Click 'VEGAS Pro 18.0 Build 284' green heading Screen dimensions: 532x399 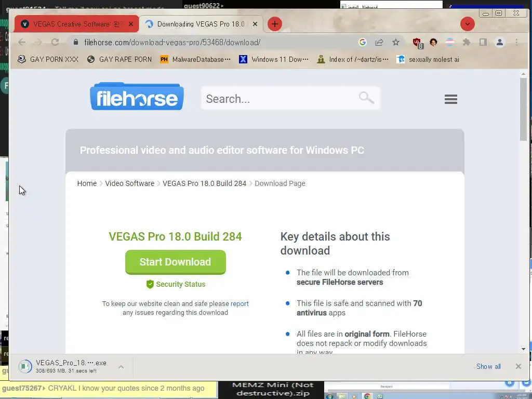coord(175,236)
